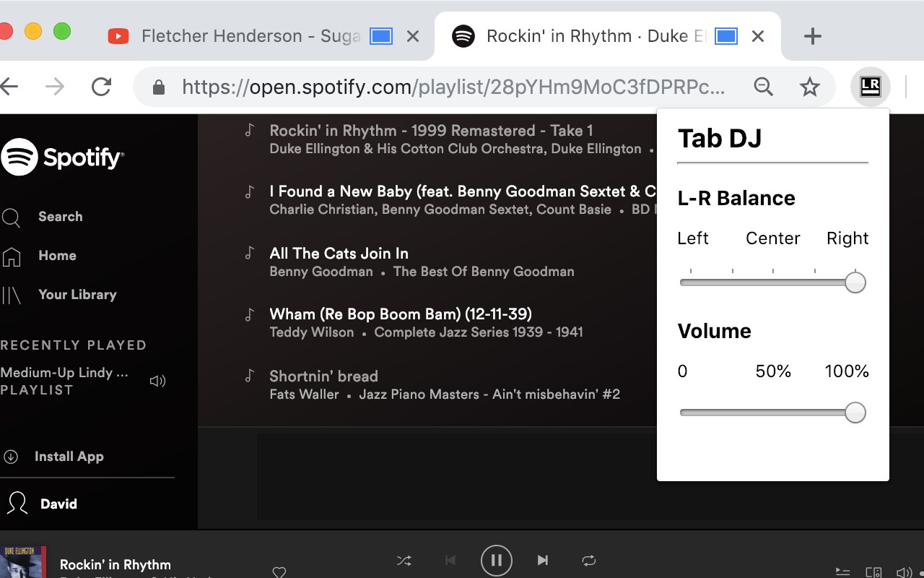Go to Spotify Home

point(57,256)
